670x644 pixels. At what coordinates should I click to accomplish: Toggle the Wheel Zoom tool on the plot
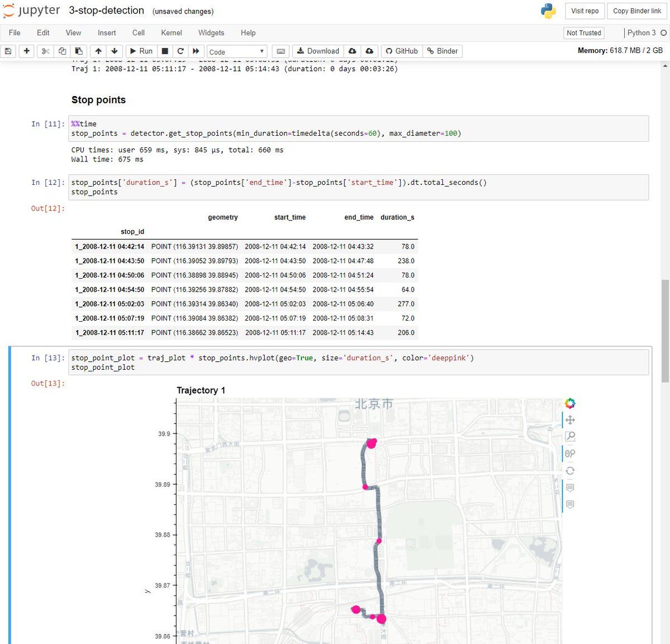coord(570,454)
